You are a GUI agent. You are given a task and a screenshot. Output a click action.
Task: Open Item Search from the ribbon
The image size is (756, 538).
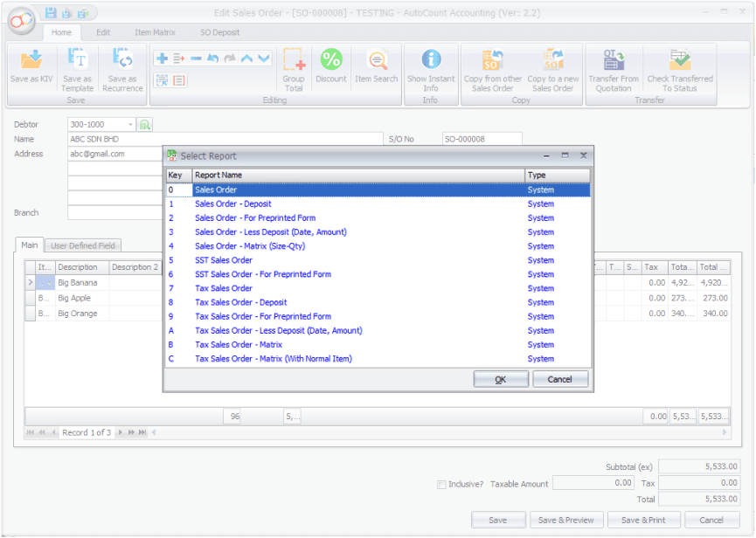coord(377,66)
